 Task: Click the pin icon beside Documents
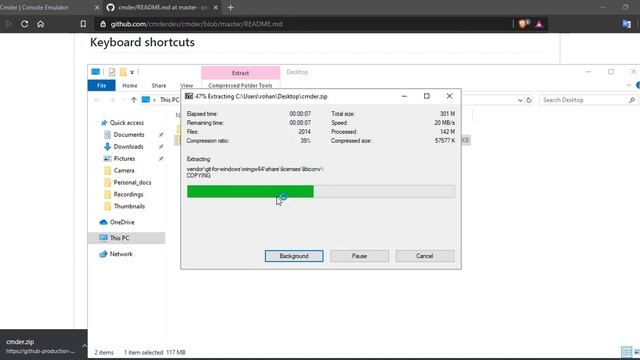point(161,135)
